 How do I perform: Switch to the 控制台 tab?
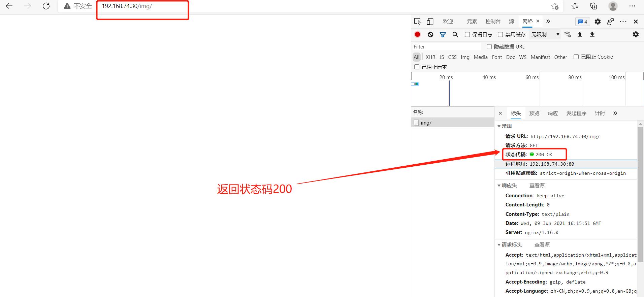coord(493,21)
